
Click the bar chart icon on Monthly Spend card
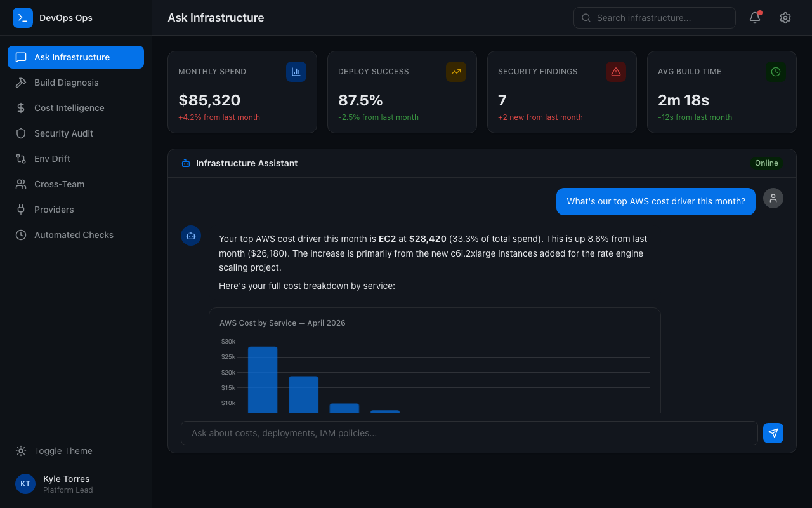296,72
